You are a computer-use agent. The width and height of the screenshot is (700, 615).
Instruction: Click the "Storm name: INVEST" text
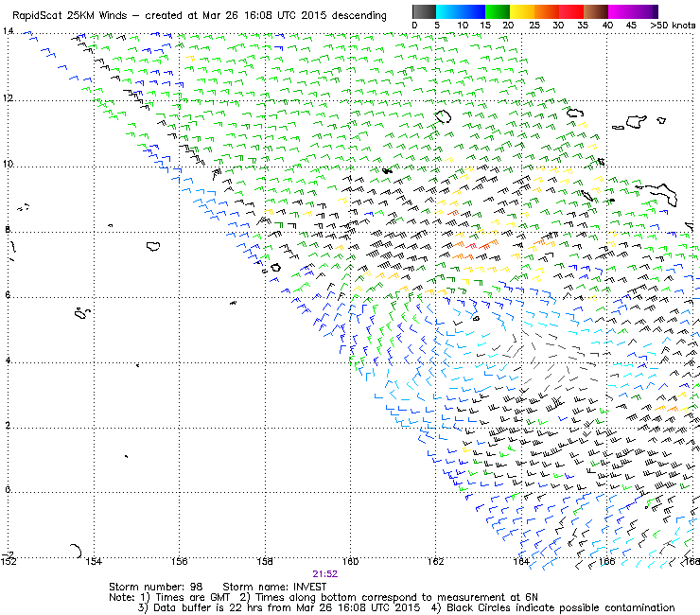point(274,587)
